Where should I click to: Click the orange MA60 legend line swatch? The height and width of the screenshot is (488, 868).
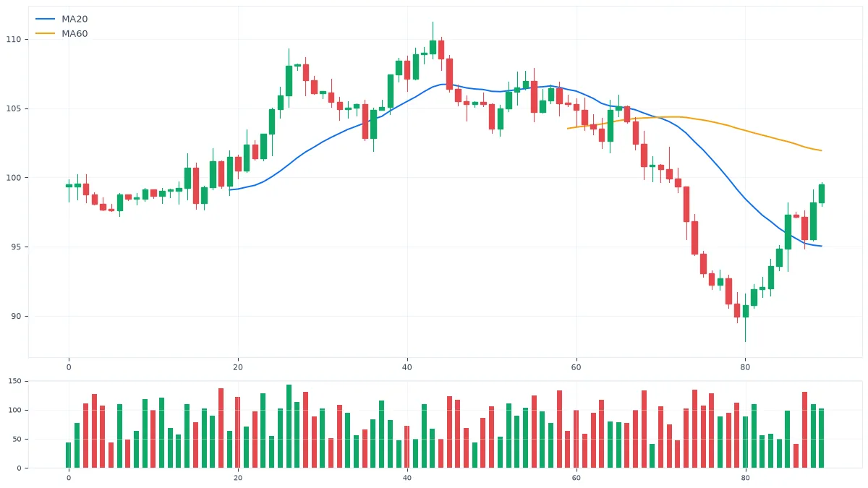click(x=46, y=33)
